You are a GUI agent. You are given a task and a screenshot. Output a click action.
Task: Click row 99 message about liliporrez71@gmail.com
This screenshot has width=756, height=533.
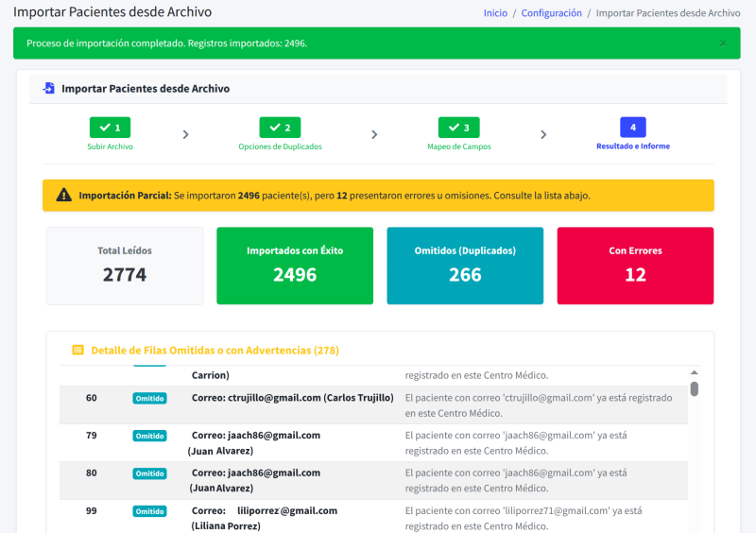tap(524, 518)
